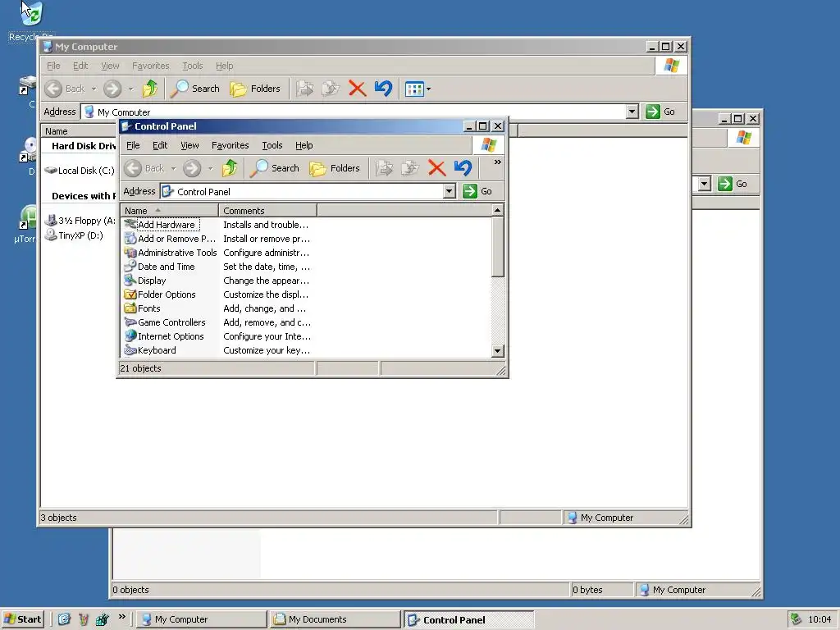
Task: Open My Computer address dropdown arrow
Action: (632, 112)
